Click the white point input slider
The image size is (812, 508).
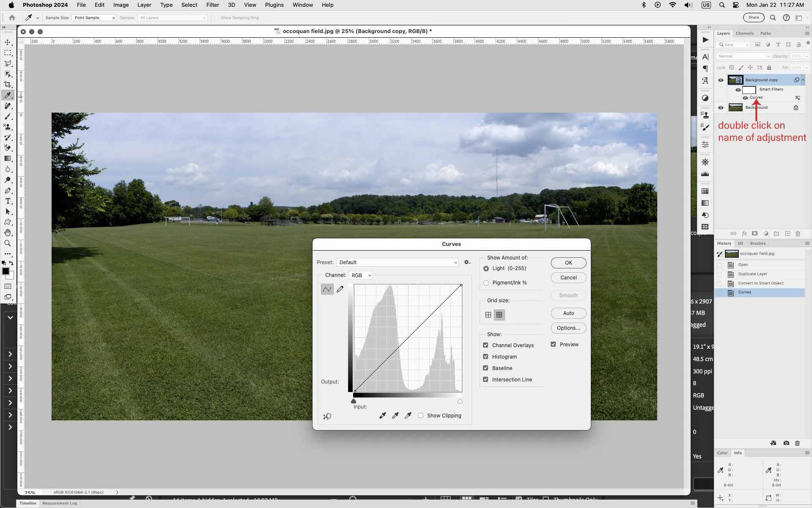coord(460,401)
